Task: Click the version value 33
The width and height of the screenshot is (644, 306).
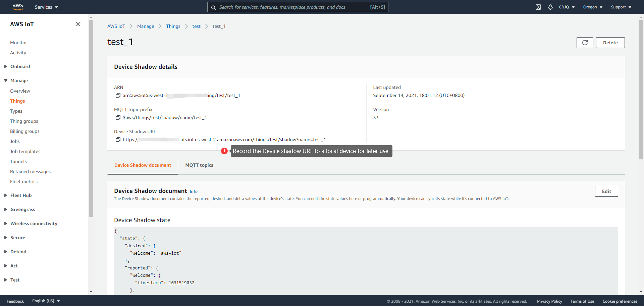Action: coord(376,118)
